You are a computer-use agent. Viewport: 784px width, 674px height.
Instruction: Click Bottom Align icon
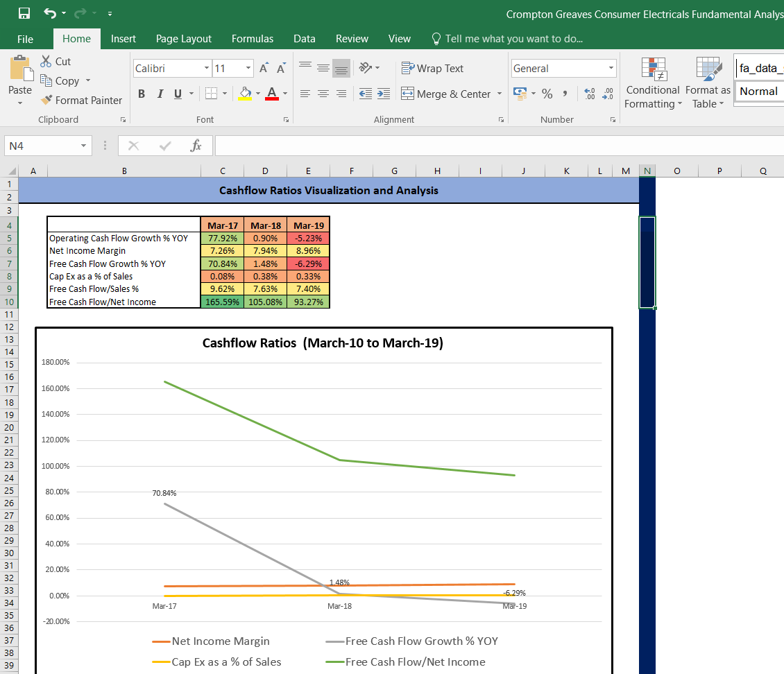(x=341, y=67)
